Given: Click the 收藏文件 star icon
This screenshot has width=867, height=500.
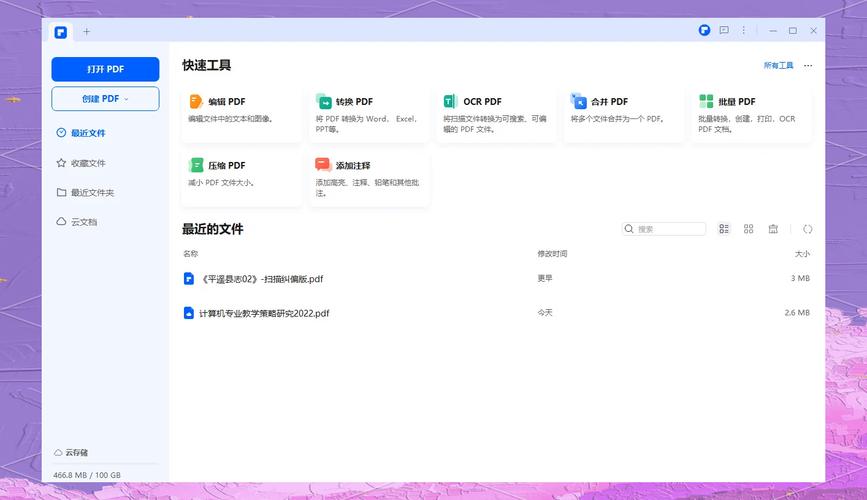Looking at the screenshot, I should click(61, 163).
